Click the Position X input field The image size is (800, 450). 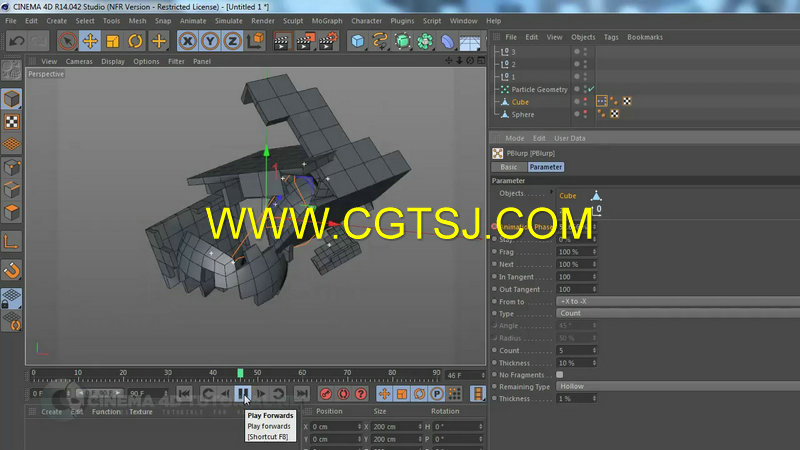coord(336,427)
